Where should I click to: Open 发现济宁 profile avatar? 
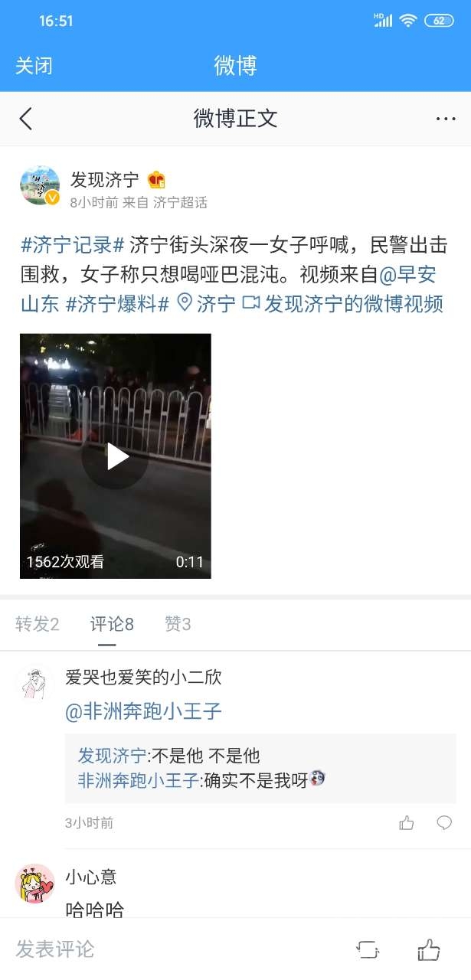(x=40, y=185)
